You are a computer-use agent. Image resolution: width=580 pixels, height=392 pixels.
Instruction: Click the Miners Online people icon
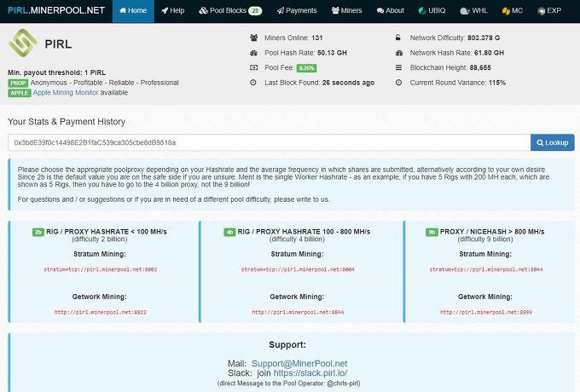click(x=254, y=37)
